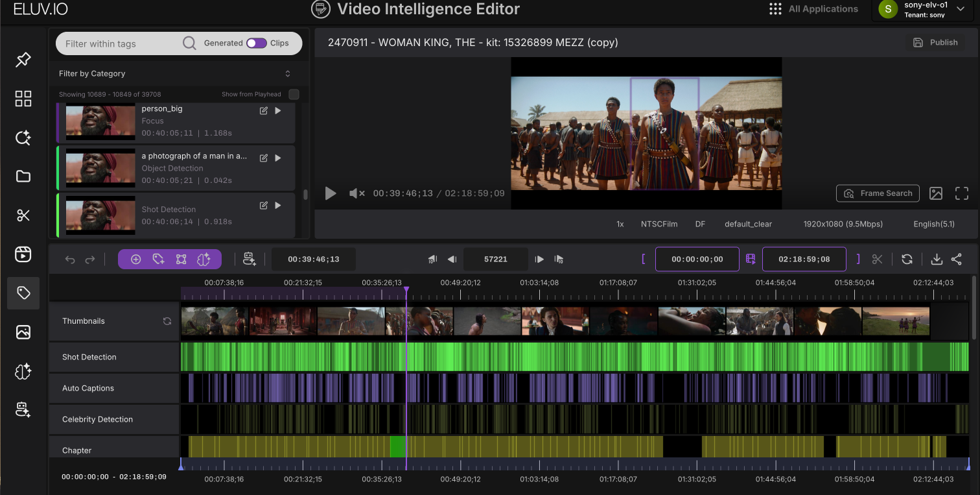Viewport: 980px width, 495px height.
Task: Click the refresh icon in timeline toolbar
Action: tap(907, 260)
